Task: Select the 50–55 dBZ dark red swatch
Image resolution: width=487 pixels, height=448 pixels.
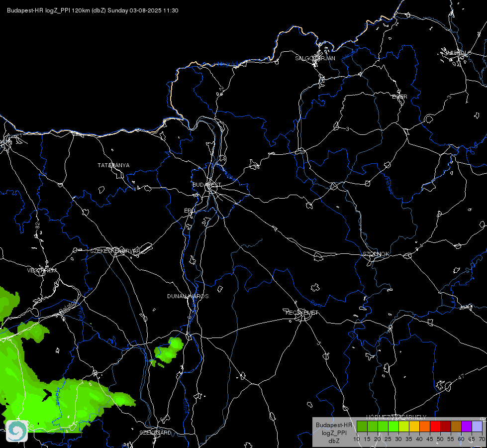Action: pos(446,427)
